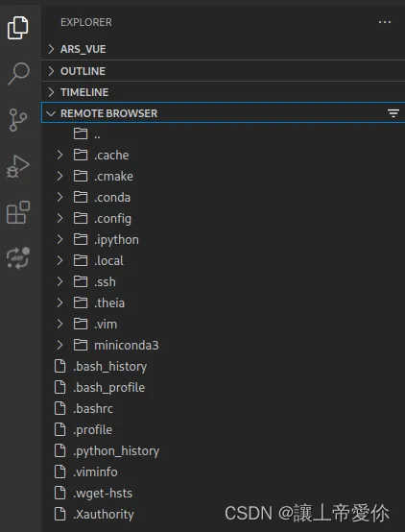Go to parent directory '..' folder
Image resolution: width=405 pixels, height=532 pixels.
[x=224, y=134]
